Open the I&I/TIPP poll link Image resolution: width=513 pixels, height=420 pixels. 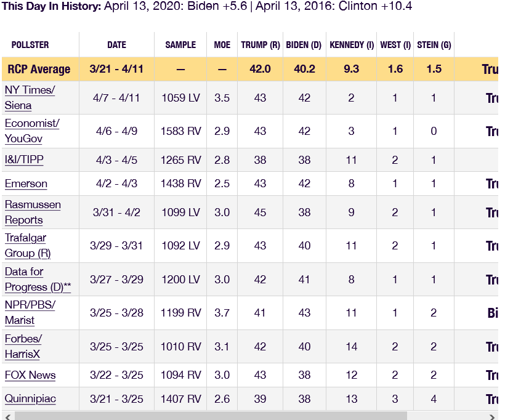tap(24, 160)
